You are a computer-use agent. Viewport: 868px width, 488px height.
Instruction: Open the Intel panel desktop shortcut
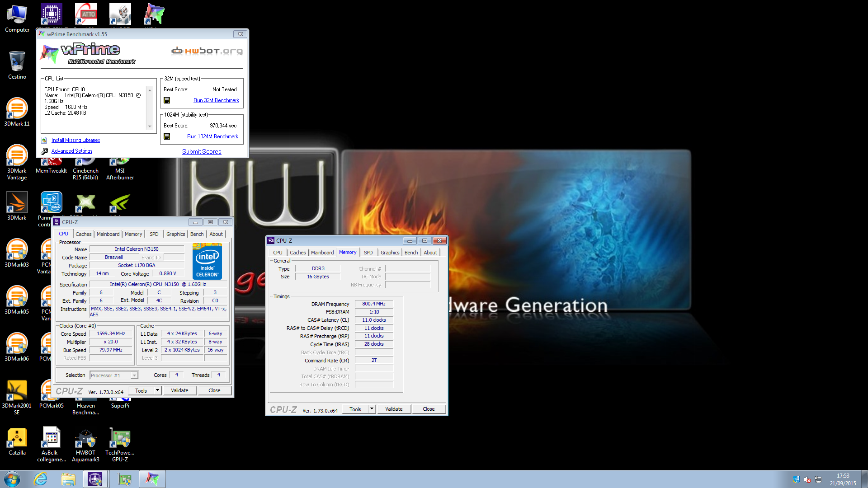pos(52,202)
